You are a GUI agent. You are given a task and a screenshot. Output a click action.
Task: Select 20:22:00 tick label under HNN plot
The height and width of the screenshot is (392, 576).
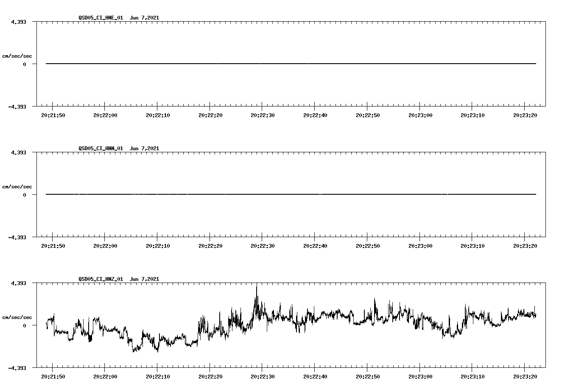(x=105, y=246)
